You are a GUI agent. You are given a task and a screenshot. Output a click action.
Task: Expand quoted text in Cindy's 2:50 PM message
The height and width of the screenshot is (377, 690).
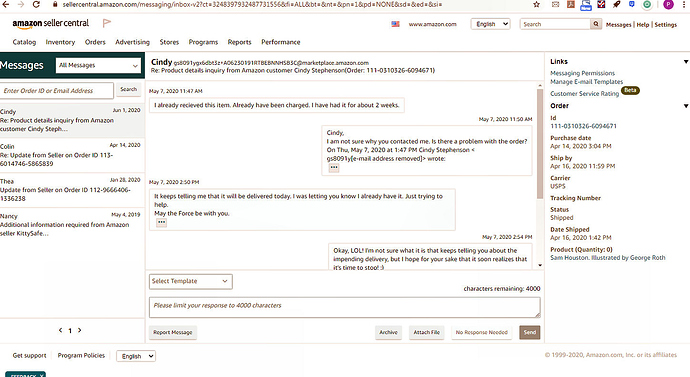pyautogui.click(x=161, y=223)
